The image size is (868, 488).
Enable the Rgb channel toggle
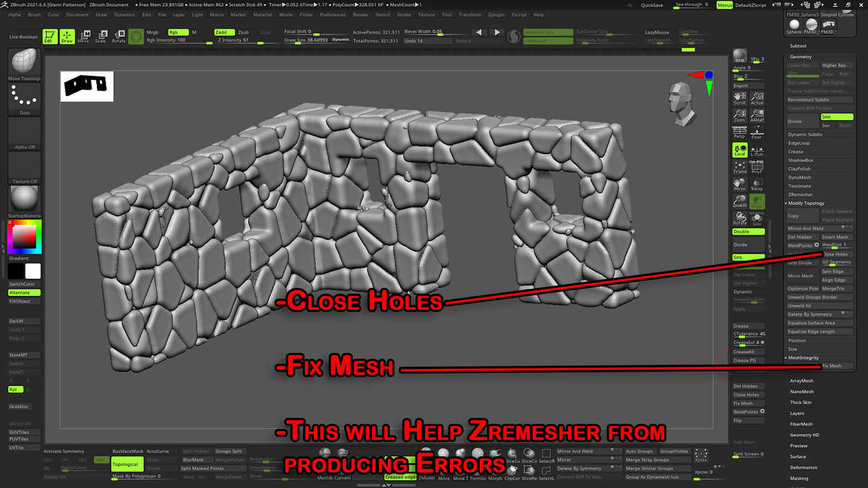[x=179, y=33]
